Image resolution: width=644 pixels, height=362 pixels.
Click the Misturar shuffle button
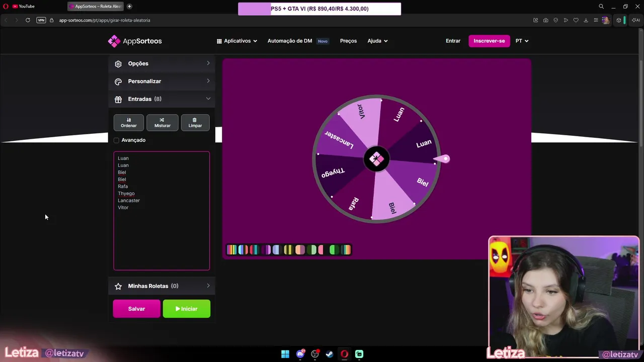coord(162,123)
